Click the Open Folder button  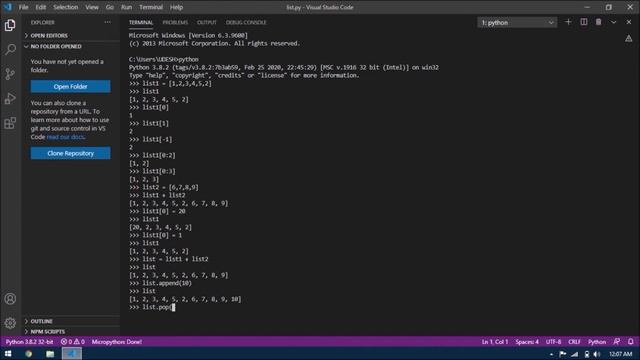pos(70,87)
